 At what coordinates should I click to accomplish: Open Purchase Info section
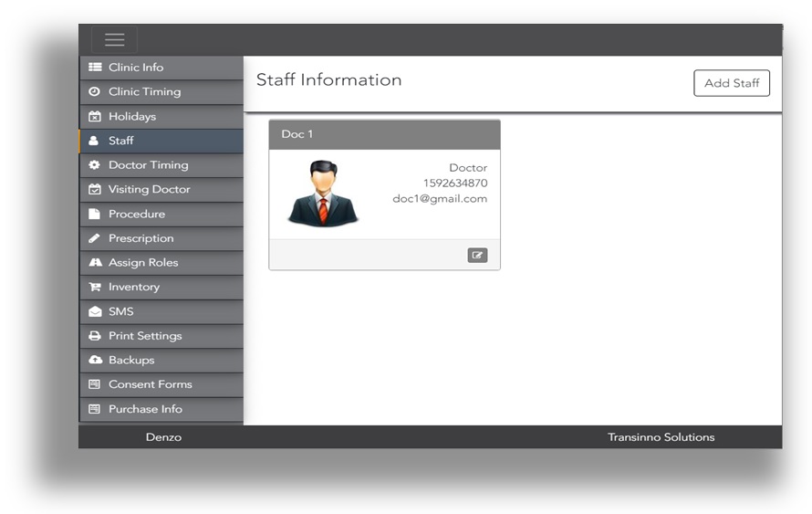(x=145, y=409)
